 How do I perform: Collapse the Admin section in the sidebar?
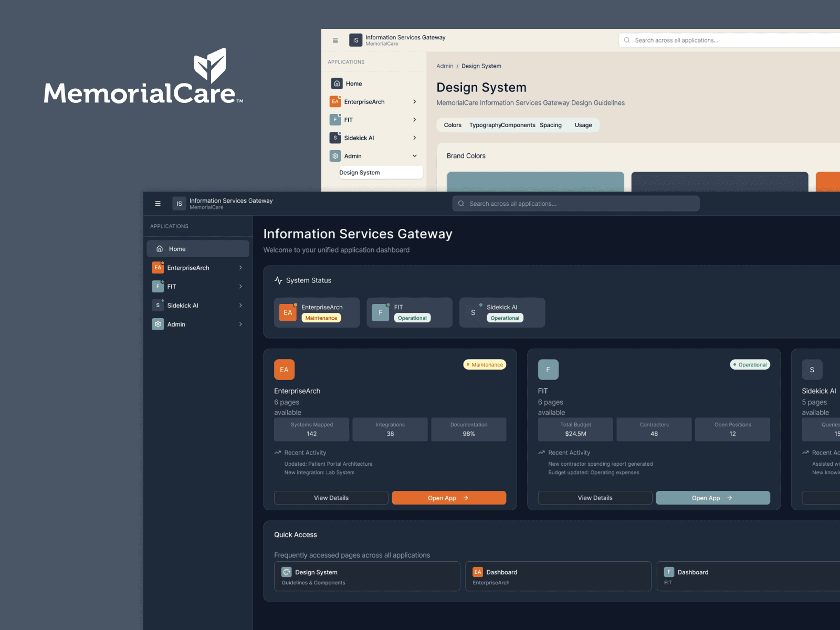click(415, 156)
